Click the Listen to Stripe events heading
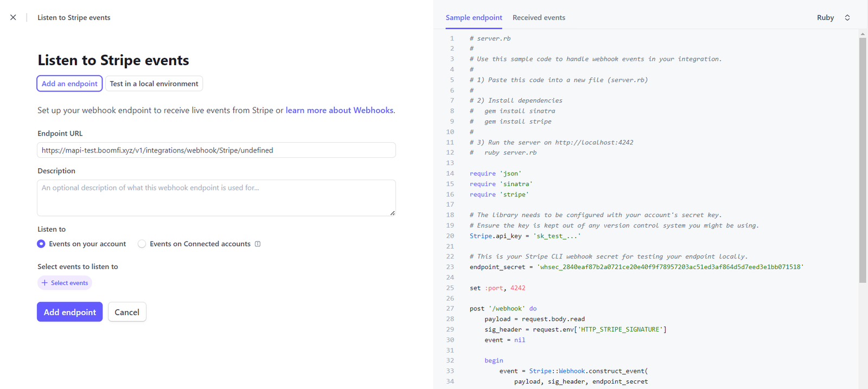This screenshot has width=868, height=389. (x=113, y=60)
